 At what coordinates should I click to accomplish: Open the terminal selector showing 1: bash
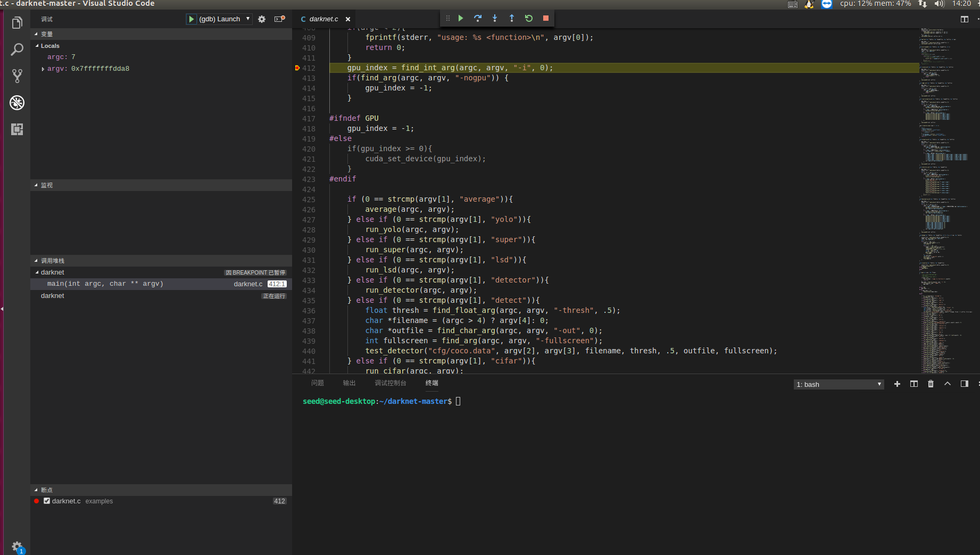coord(838,384)
